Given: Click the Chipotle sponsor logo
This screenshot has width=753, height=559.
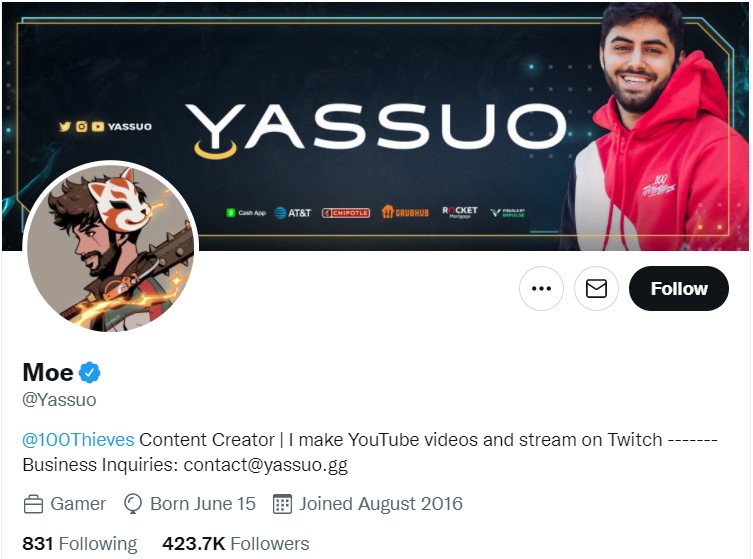Looking at the screenshot, I should (346, 213).
